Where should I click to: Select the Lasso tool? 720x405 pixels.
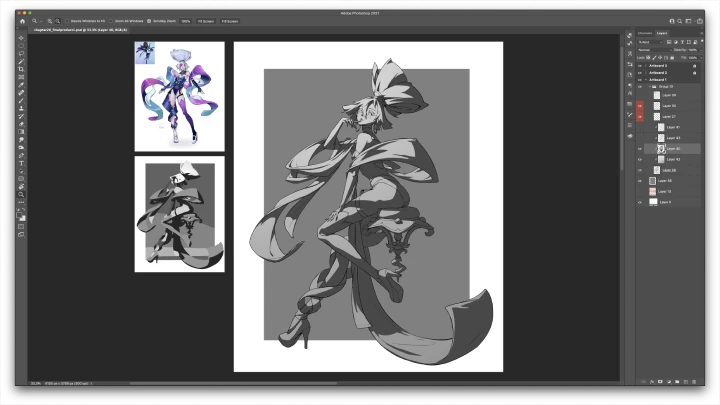[21, 53]
